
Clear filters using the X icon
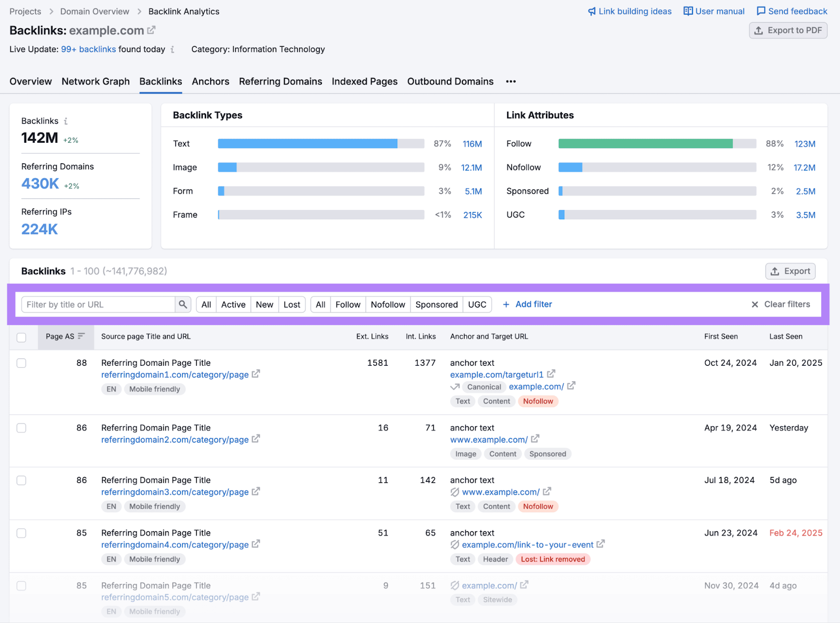coord(755,304)
